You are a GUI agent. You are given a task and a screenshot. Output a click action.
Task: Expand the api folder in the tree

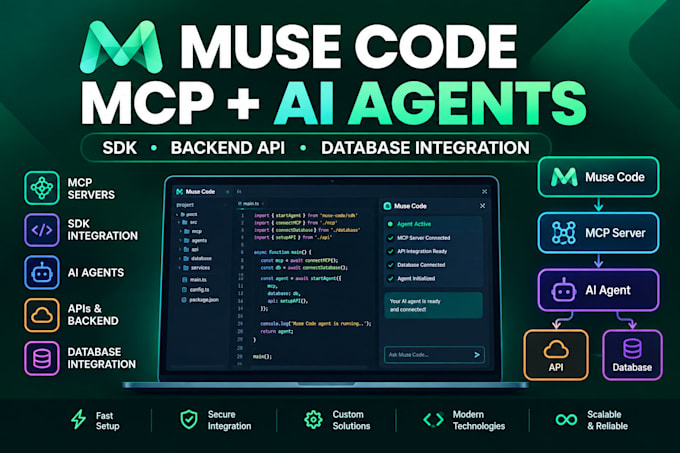tap(190, 250)
